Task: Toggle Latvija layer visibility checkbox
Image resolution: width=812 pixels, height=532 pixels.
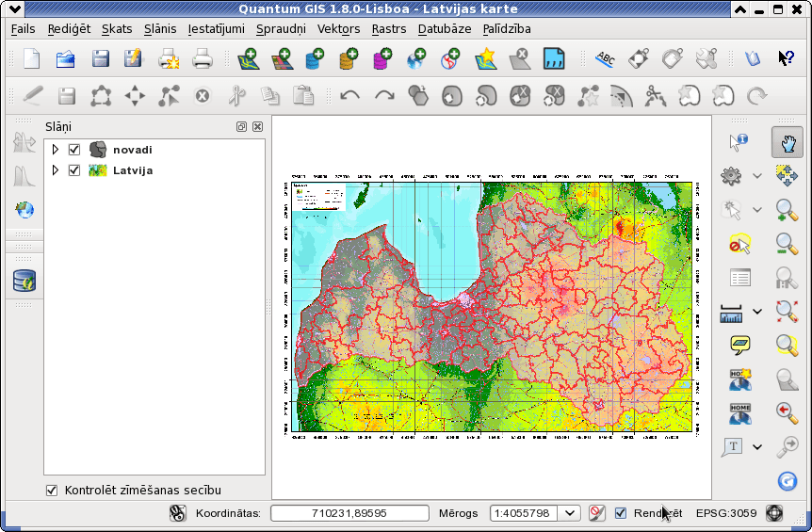Action: [x=74, y=170]
